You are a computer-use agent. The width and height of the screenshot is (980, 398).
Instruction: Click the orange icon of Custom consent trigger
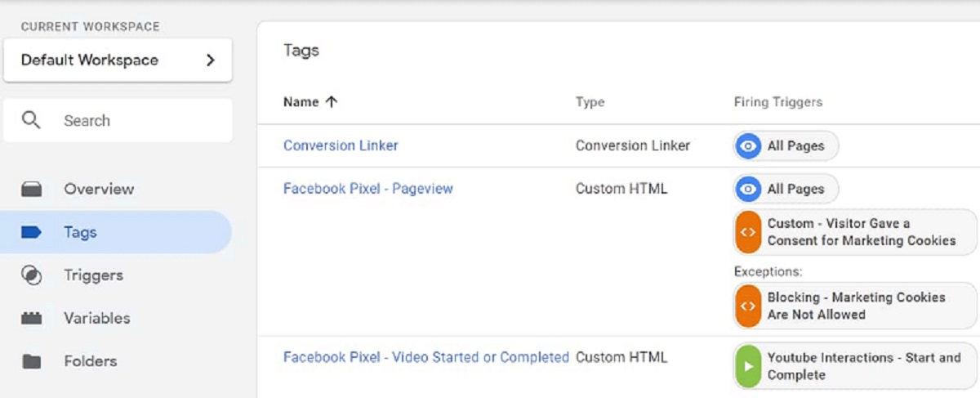(747, 232)
